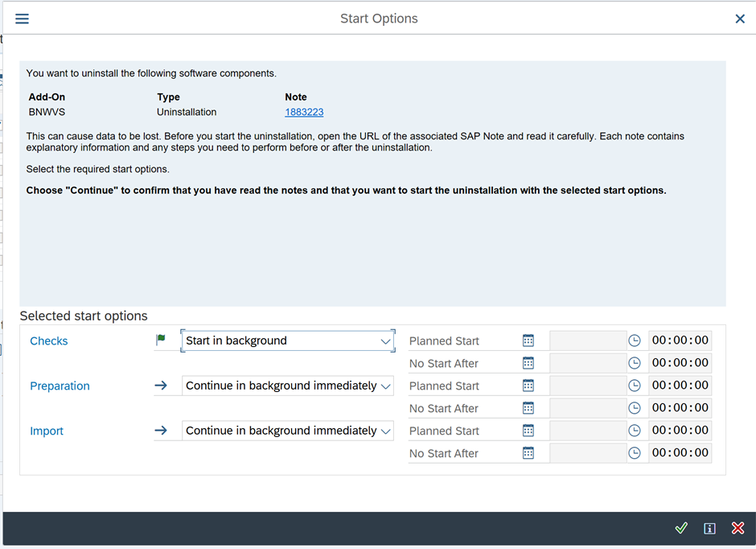Screen dimensions: 756x549
Task: Click the Checks phase label
Action: click(49, 341)
